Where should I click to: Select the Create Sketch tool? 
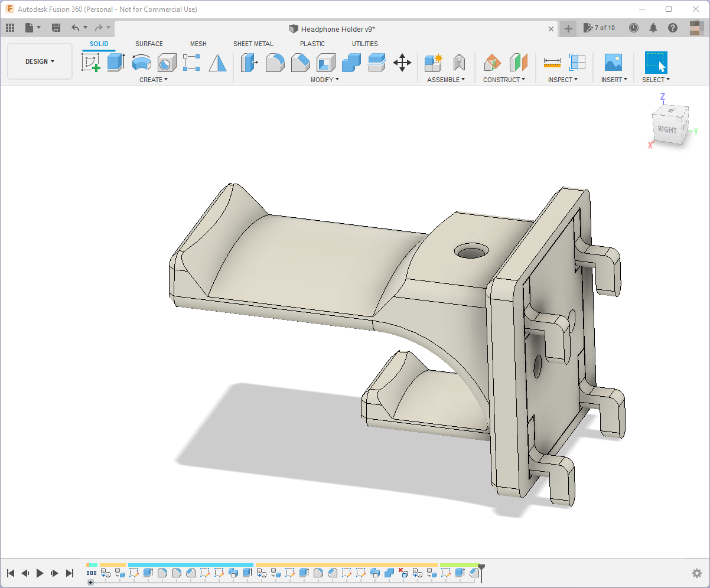92,62
